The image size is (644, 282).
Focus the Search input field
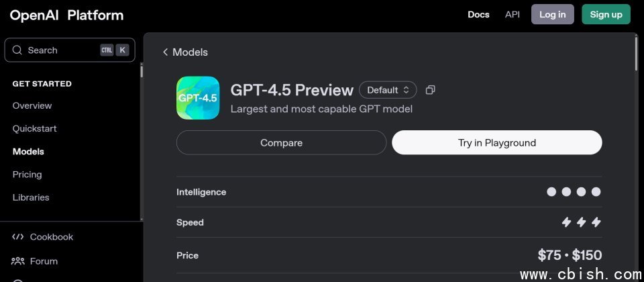(70, 50)
